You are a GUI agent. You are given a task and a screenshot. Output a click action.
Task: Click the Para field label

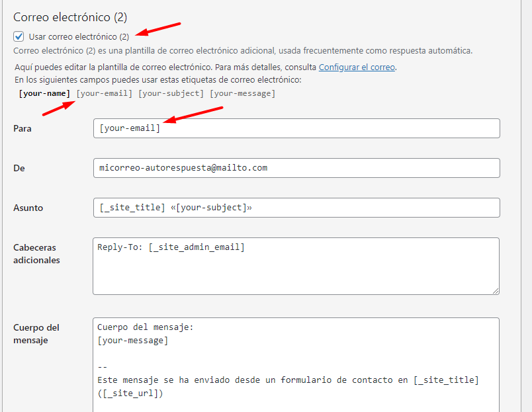tap(22, 128)
